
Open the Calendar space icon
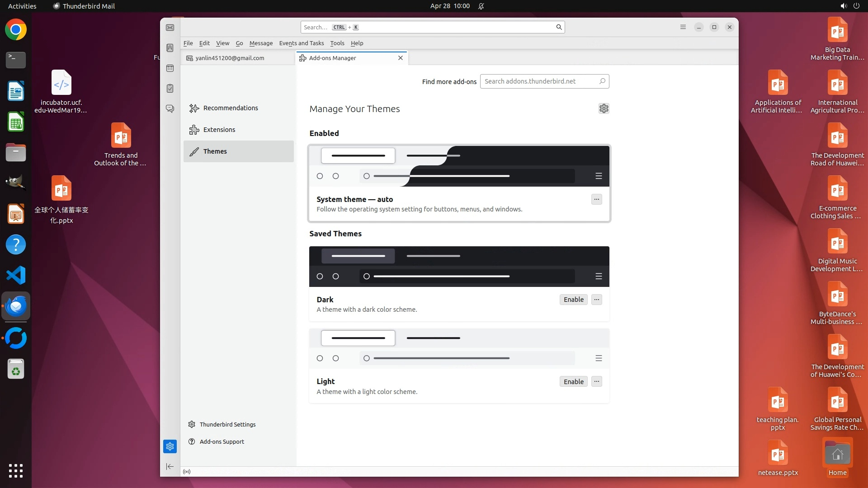click(x=170, y=68)
